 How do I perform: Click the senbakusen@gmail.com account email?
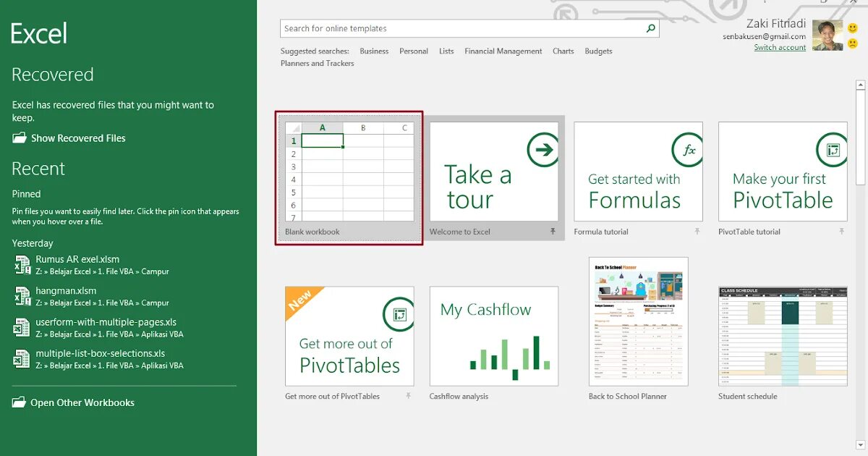click(x=764, y=36)
